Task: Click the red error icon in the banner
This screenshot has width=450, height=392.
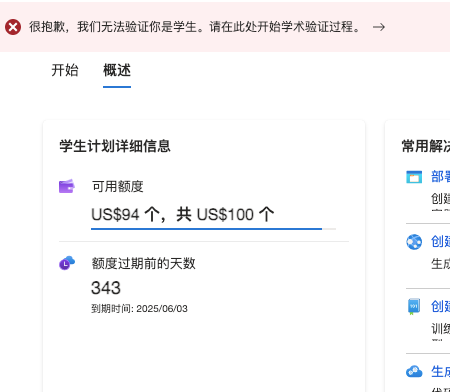Action: (x=13, y=27)
